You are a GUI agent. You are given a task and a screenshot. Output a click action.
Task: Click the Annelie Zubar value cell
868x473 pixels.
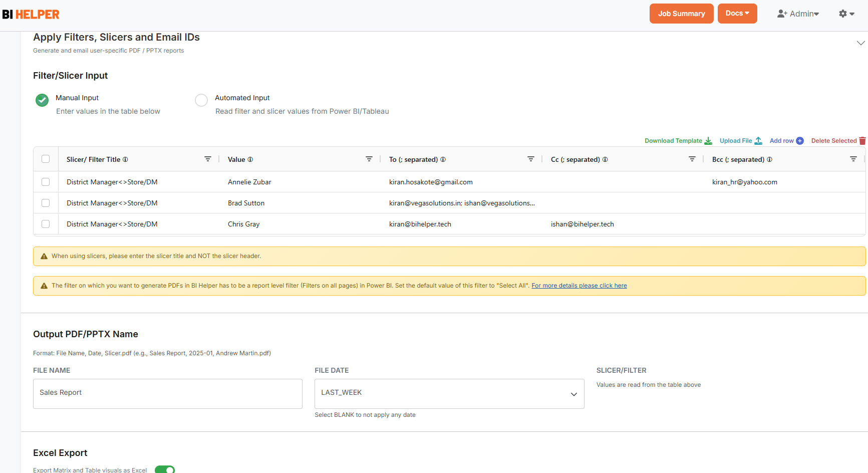tap(301, 182)
